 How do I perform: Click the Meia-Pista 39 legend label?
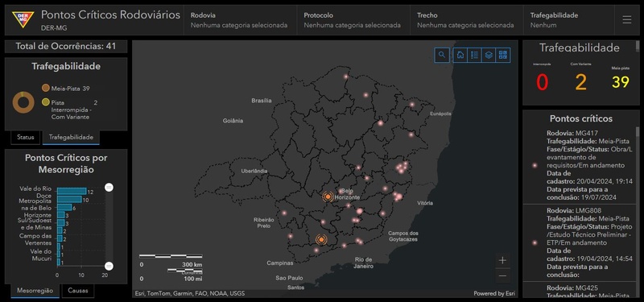(71, 89)
